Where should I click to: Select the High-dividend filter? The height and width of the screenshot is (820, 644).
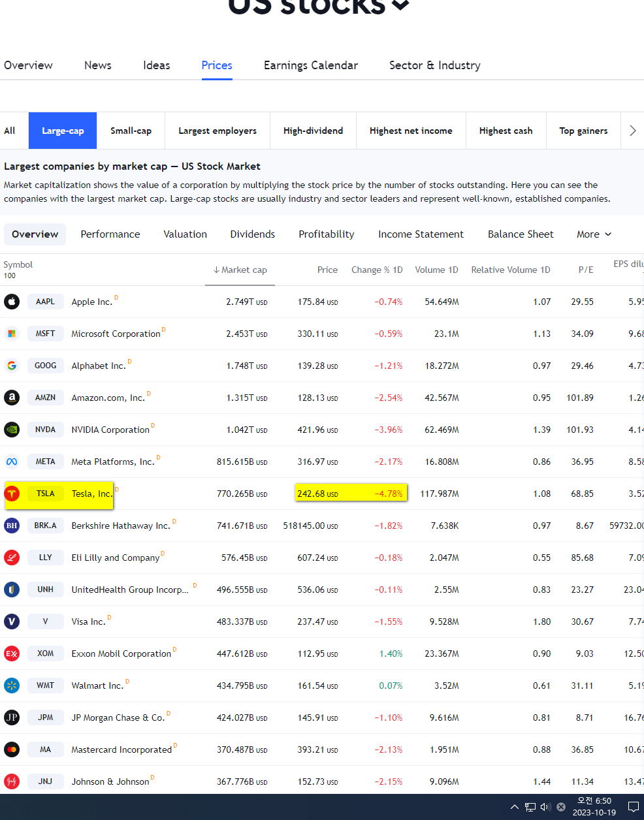[x=313, y=131]
